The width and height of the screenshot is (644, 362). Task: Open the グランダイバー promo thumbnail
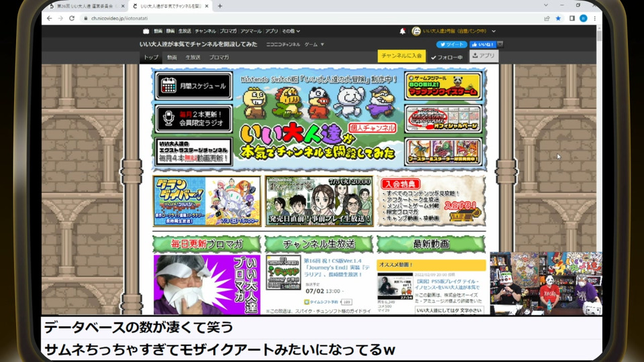pos(207,201)
